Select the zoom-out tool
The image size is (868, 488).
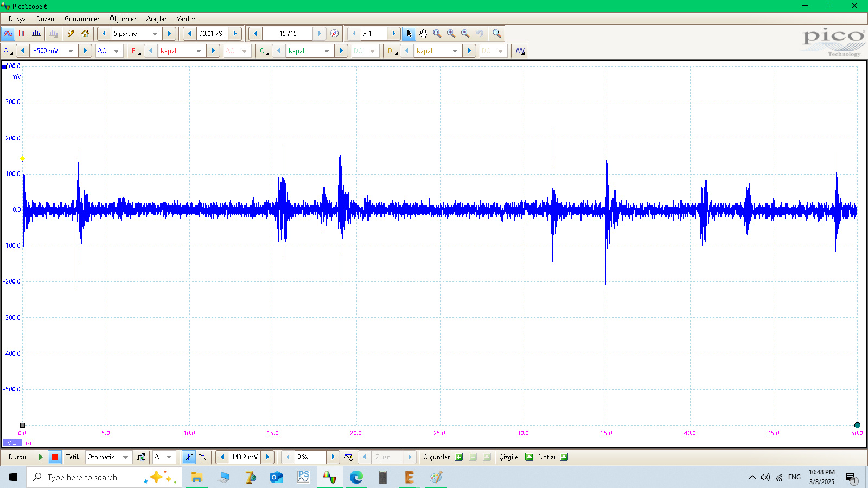point(465,34)
